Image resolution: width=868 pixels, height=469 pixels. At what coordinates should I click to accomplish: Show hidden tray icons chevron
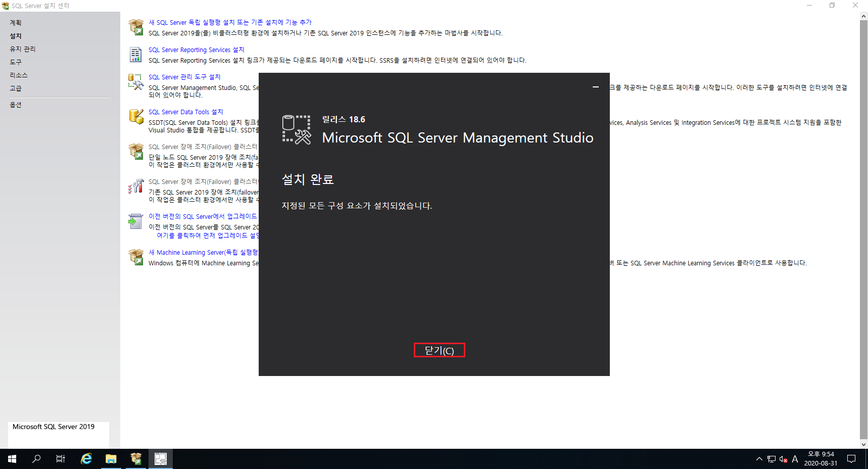759,459
